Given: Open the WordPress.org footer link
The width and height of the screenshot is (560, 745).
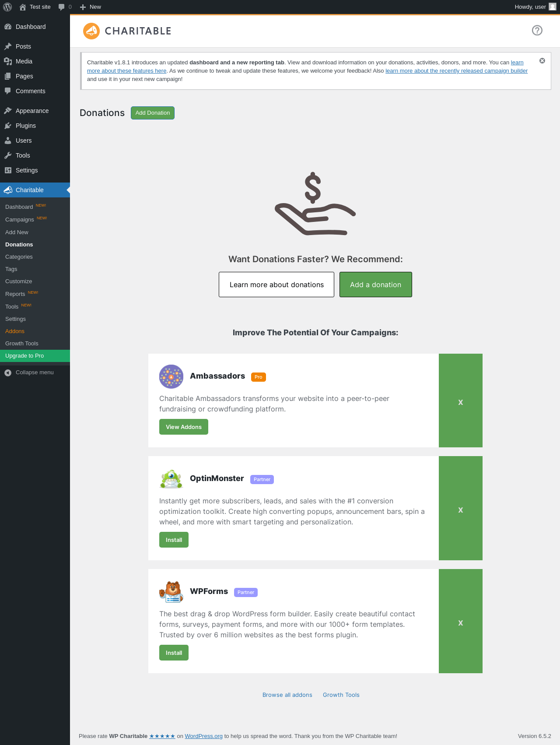Looking at the screenshot, I should 203,736.
